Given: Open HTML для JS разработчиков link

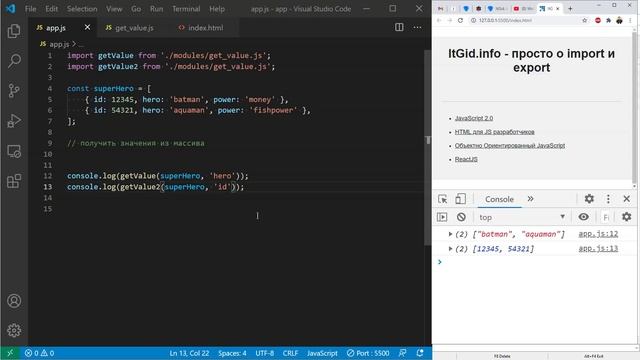Looking at the screenshot, I should point(495,132).
